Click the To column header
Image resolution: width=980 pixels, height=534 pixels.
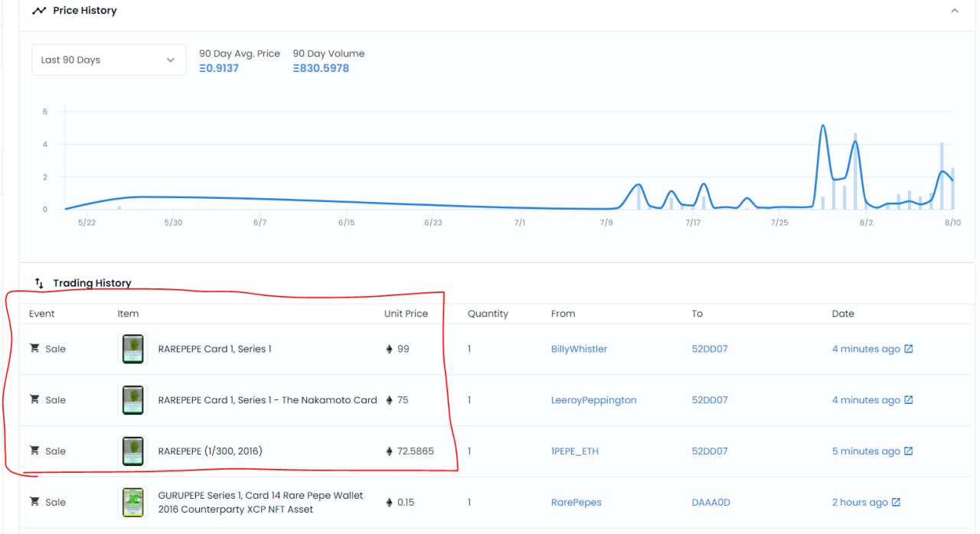coord(697,314)
